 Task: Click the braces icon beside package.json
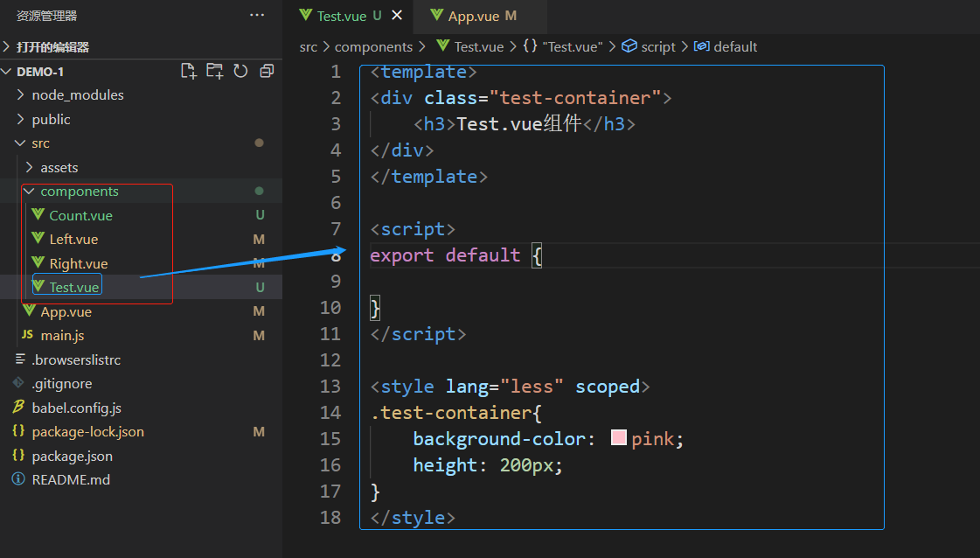click(18, 456)
